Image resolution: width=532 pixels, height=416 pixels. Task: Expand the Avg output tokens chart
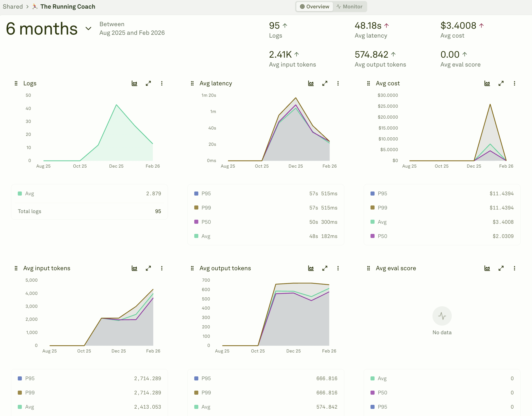tap(325, 268)
